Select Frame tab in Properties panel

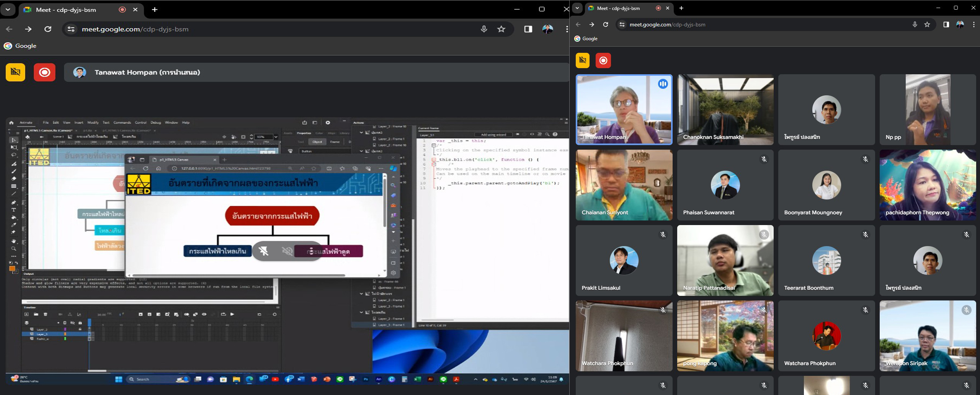(x=335, y=142)
